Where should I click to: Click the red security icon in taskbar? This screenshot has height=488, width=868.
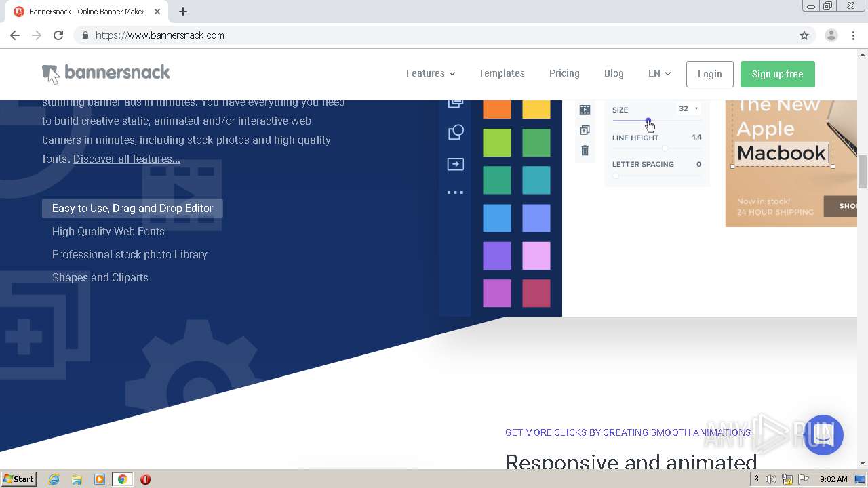[145, 479]
